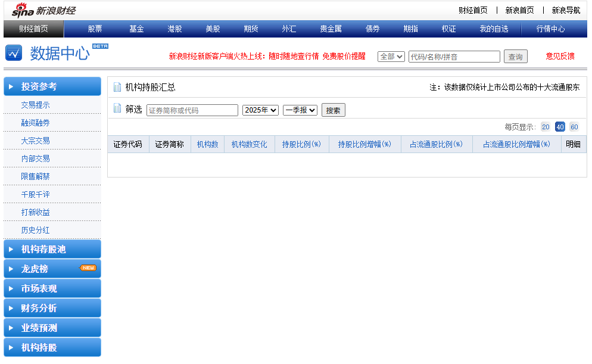
Task: Show 60 rows per page
Action: point(574,127)
